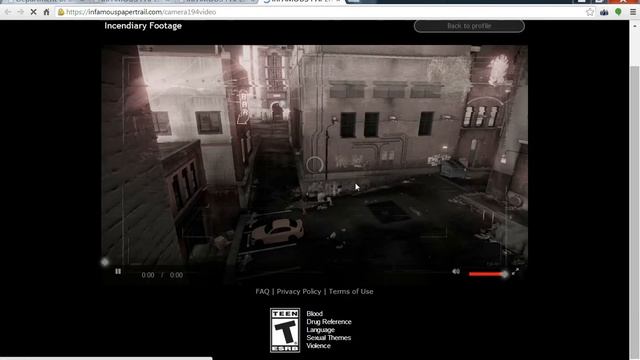This screenshot has height=360, width=640.
Task: Open the Terms of Use link
Action: coord(351,291)
